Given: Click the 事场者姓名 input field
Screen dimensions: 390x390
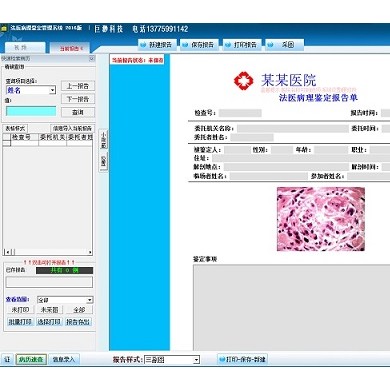Looking at the screenshot, I should [x=268, y=176].
